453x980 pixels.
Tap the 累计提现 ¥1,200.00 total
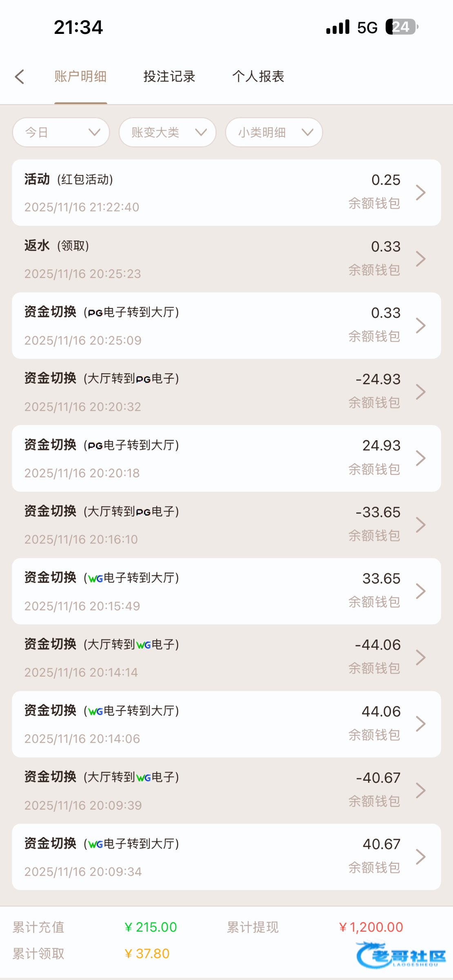click(x=371, y=927)
